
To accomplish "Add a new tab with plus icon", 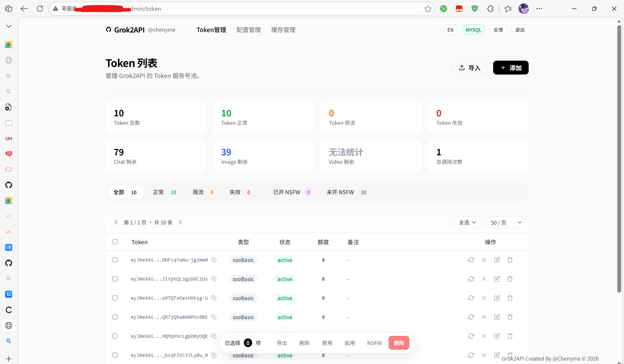I will click(9, 359).
